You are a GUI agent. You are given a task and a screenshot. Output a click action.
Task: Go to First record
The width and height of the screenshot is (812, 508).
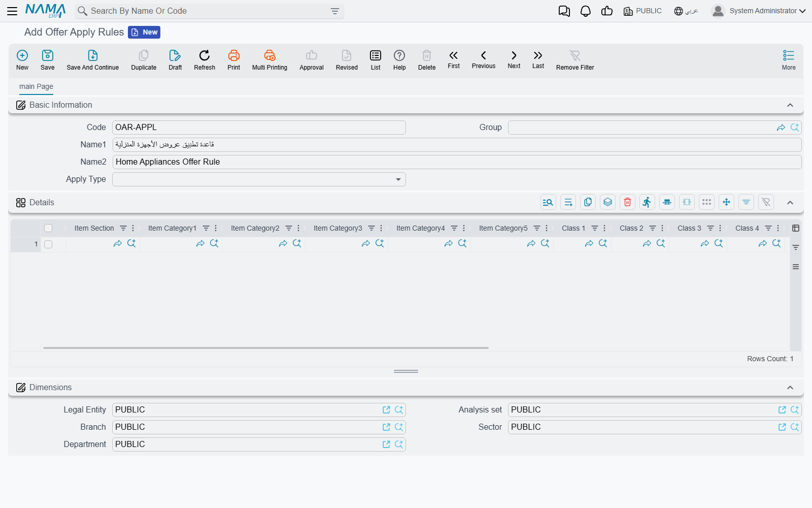click(454, 59)
